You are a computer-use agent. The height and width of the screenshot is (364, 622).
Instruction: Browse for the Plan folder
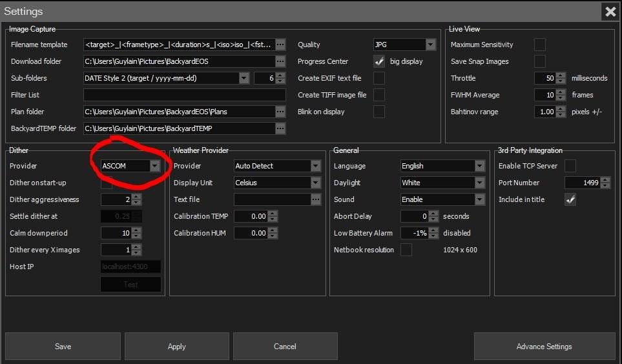click(x=280, y=112)
